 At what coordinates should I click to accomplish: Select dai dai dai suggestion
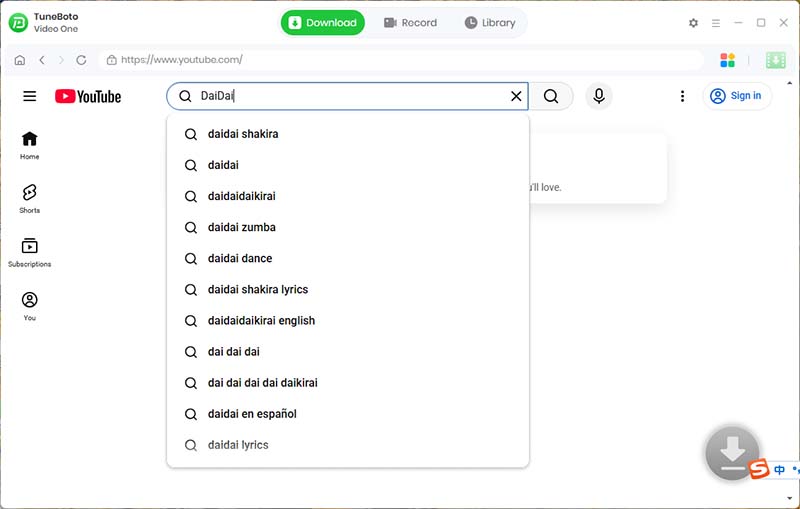[x=348, y=352]
